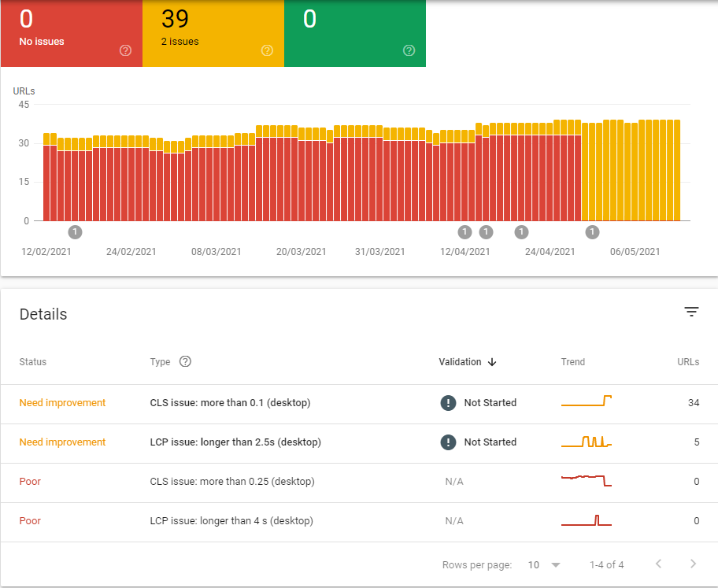Screen dimensions: 718x588
Task: Click N/A validation in CLS 0.25 row
Action: (x=453, y=481)
